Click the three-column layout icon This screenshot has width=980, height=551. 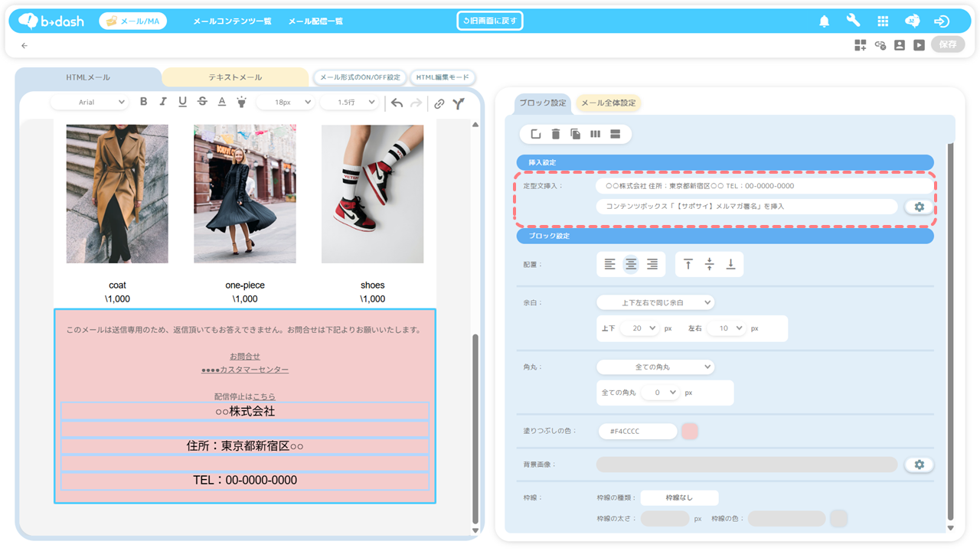pyautogui.click(x=596, y=134)
